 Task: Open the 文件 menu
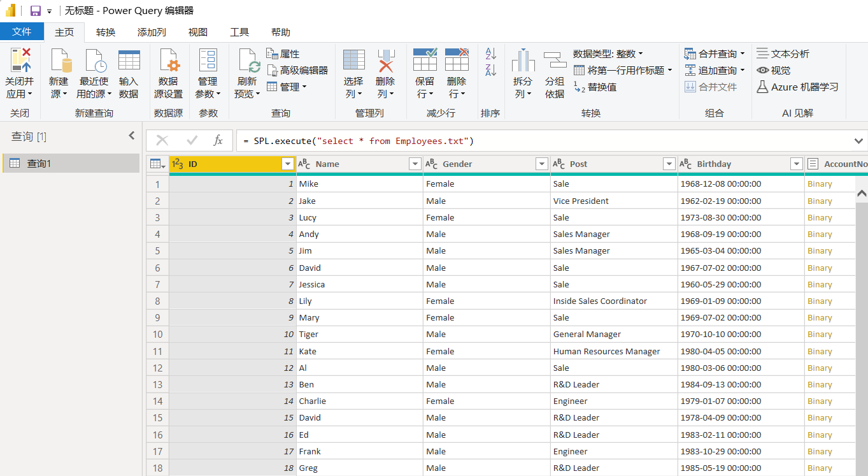point(22,32)
